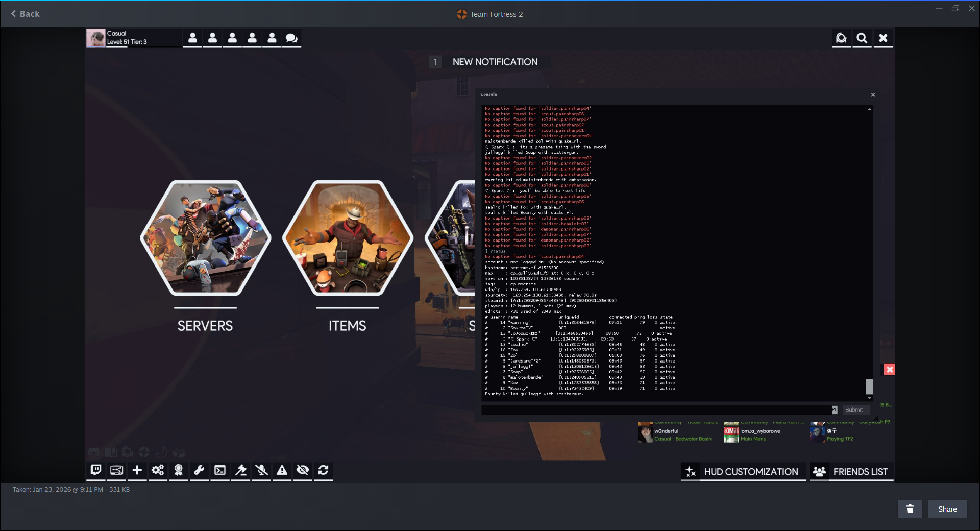Click the award ribbon icon
This screenshot has height=531, width=980.
[179, 470]
